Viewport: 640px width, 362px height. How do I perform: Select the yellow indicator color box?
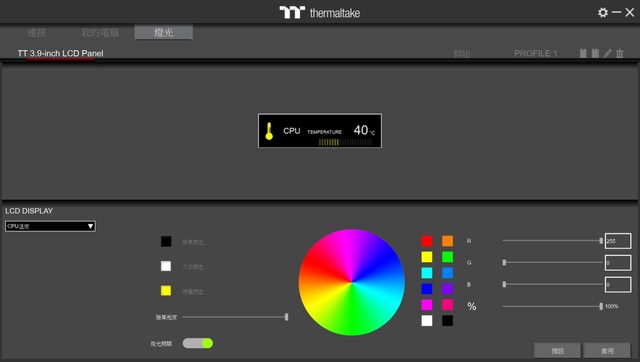(166, 291)
